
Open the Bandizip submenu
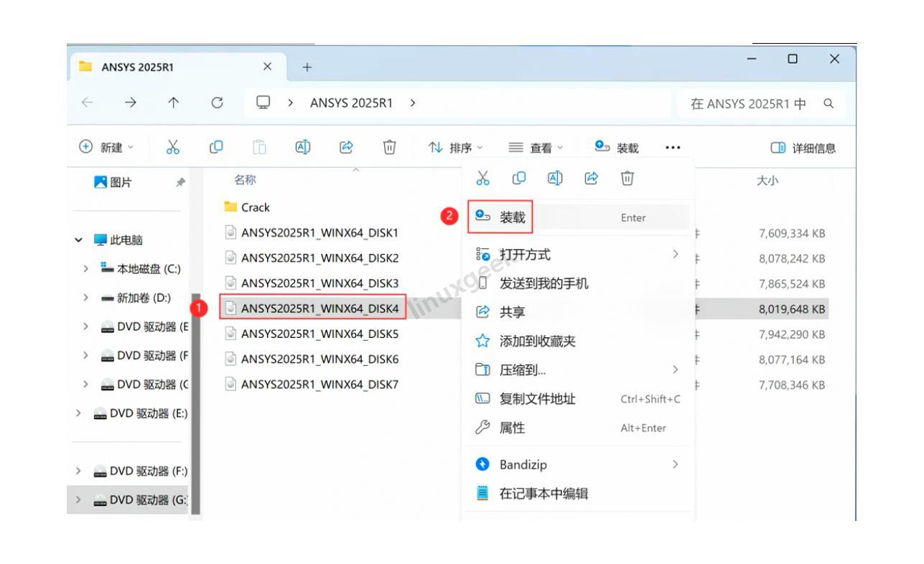pyautogui.click(x=579, y=464)
